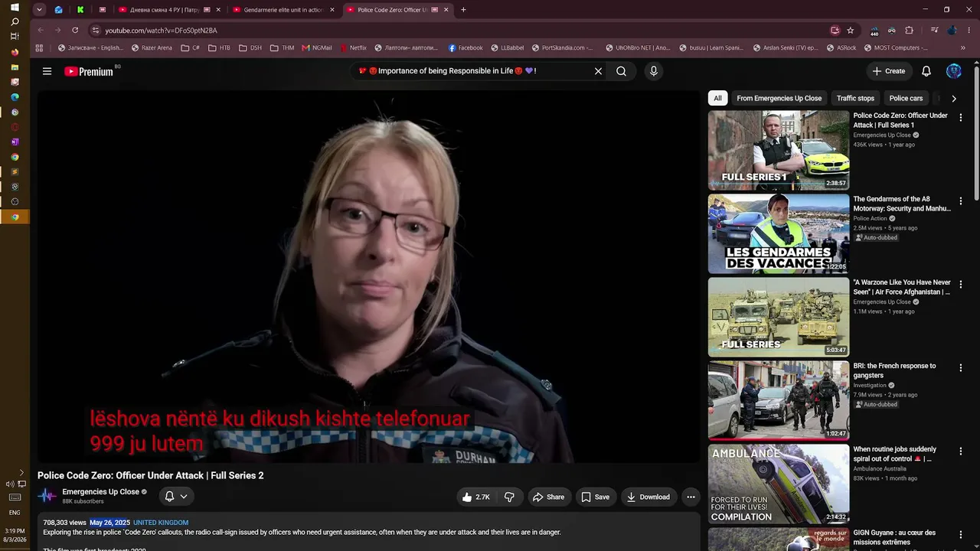Image resolution: width=980 pixels, height=551 pixels.
Task: Open the Emergencies Up Close channel avatar
Action: click(47, 496)
